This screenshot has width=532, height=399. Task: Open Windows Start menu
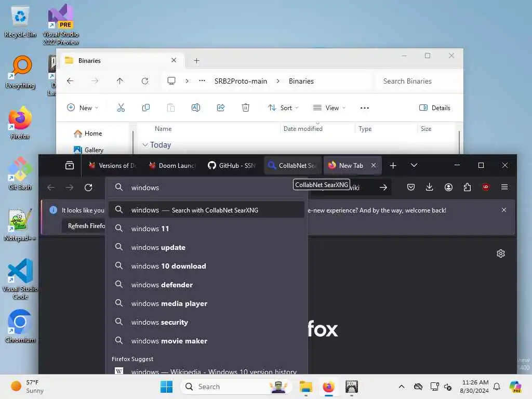[x=166, y=387]
